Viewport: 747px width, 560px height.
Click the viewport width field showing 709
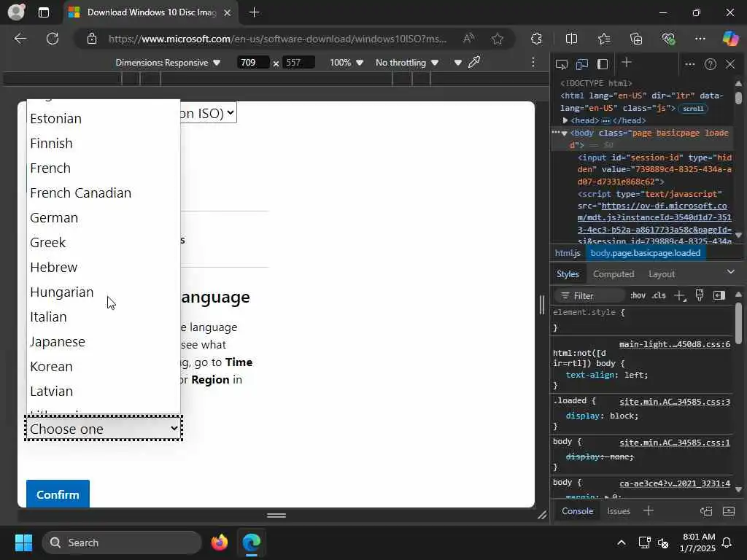[x=253, y=63]
